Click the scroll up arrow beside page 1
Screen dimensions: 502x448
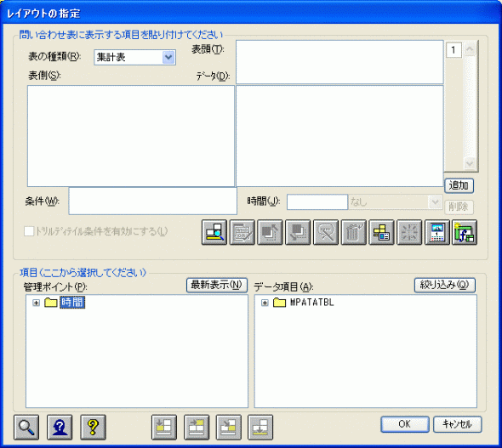[x=470, y=49]
